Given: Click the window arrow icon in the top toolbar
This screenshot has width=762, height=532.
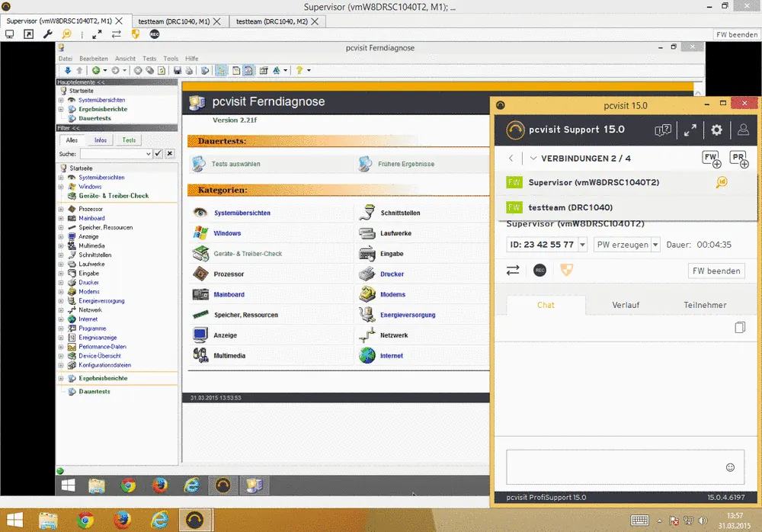Looking at the screenshot, I should point(29,34).
